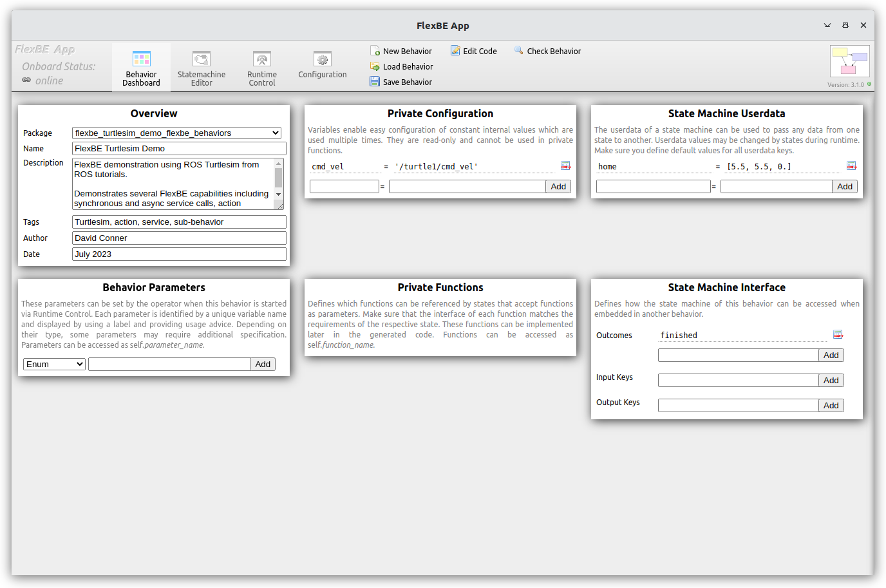Click the private configuration key name field
This screenshot has height=588, width=886.
coord(344,186)
